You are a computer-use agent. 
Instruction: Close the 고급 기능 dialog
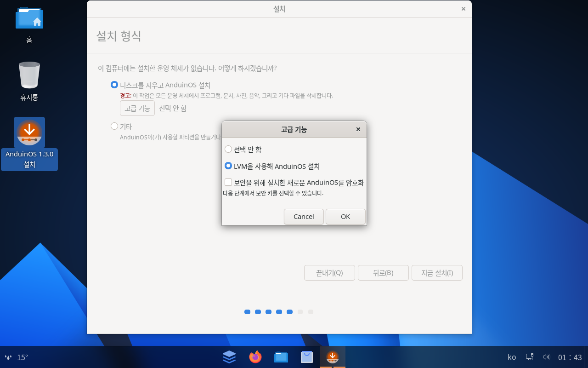pyautogui.click(x=358, y=129)
